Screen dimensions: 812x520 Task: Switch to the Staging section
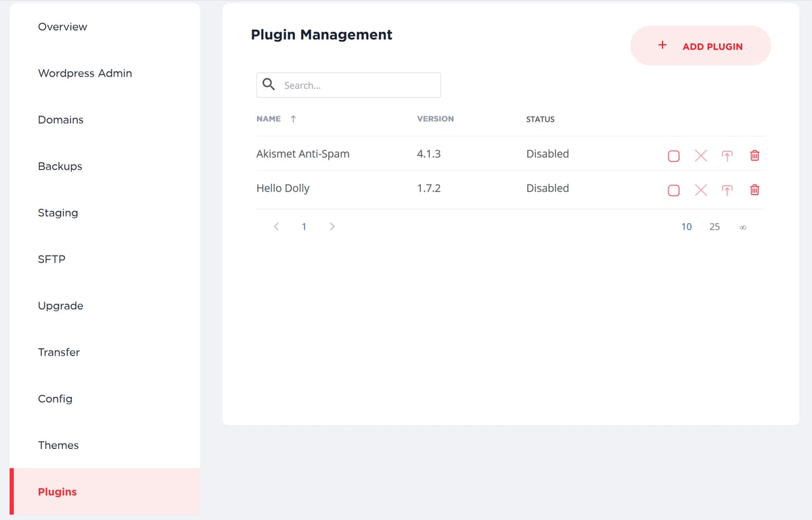click(x=58, y=213)
